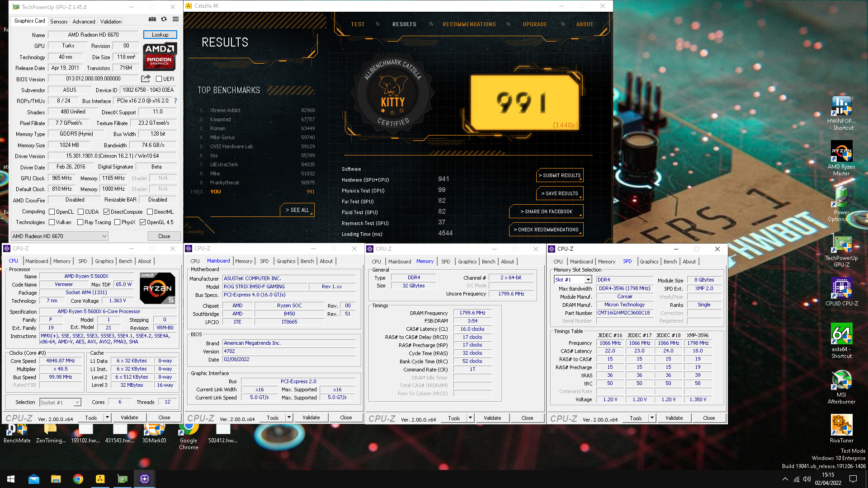Expand Tools dropdown arrow in CPU-Z SPD window
868x488 pixels.
[x=652, y=418]
